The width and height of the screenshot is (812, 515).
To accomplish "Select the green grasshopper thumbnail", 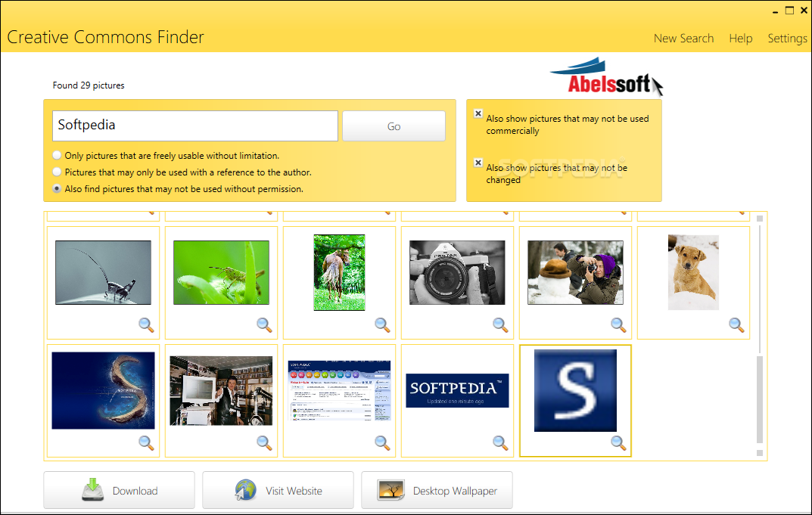I will click(221, 272).
